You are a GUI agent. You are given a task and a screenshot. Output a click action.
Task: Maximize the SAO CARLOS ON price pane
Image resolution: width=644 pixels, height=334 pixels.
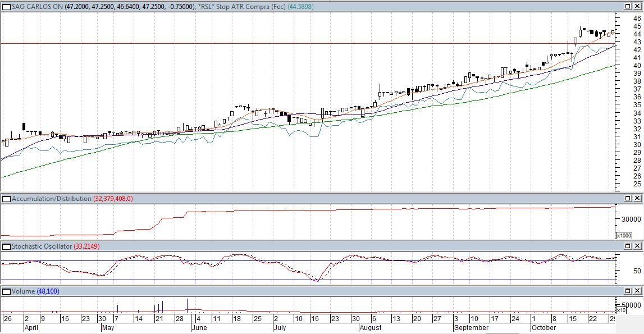click(629, 6)
